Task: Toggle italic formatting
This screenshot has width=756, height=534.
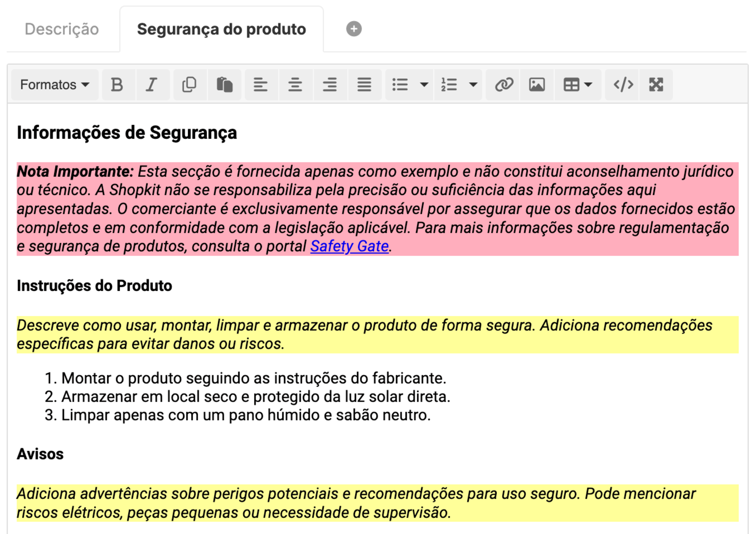Action: coord(151,85)
